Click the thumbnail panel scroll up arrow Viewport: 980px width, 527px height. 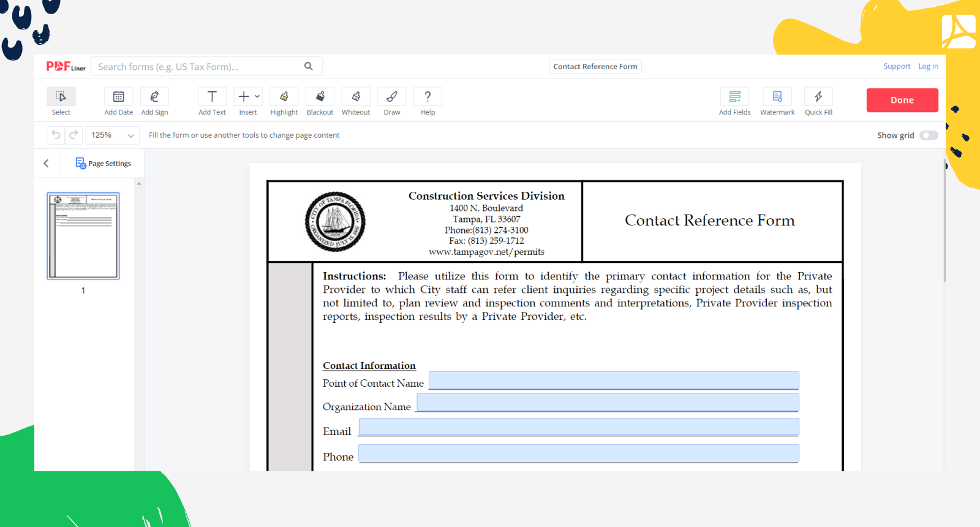[139, 184]
